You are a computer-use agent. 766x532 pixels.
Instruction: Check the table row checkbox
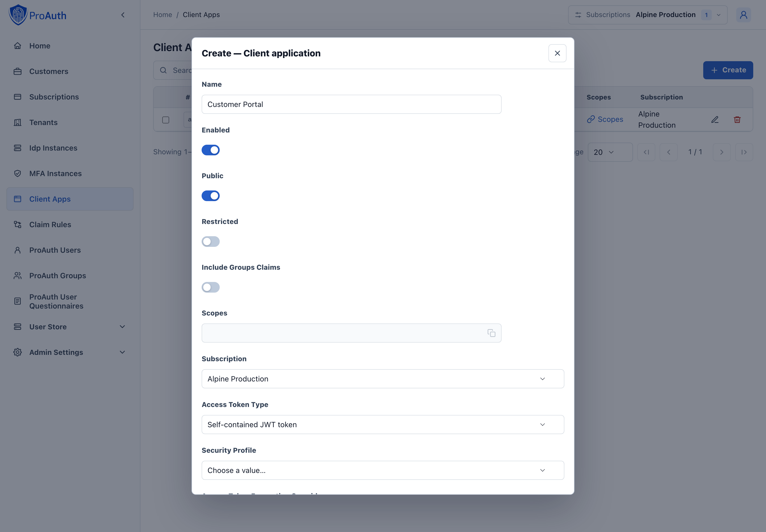pyautogui.click(x=166, y=120)
